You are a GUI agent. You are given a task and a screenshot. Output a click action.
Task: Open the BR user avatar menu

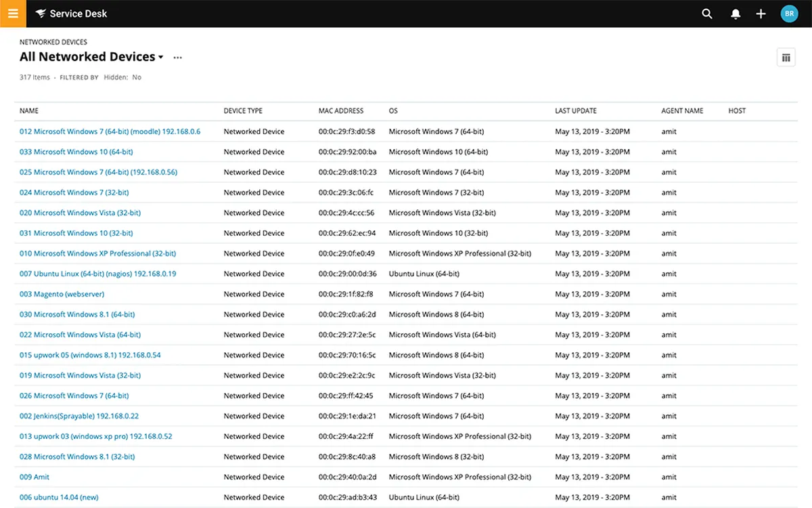(789, 14)
